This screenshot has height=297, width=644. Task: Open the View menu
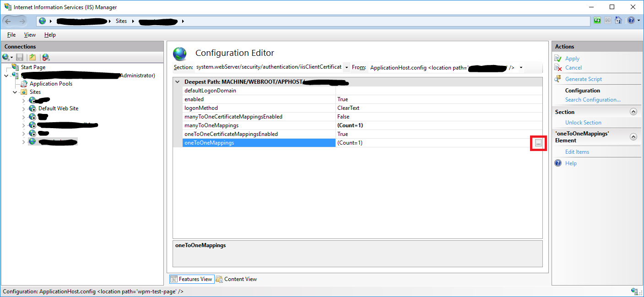(x=30, y=35)
